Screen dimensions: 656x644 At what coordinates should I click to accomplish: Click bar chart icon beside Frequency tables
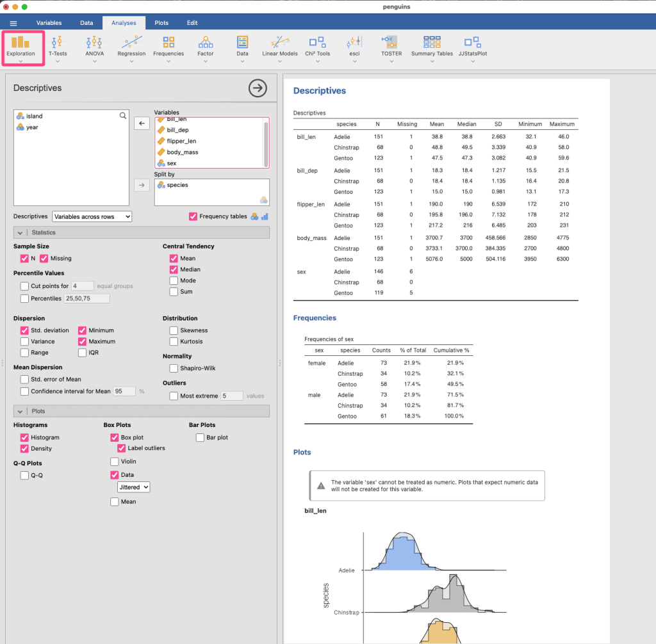[265, 216]
